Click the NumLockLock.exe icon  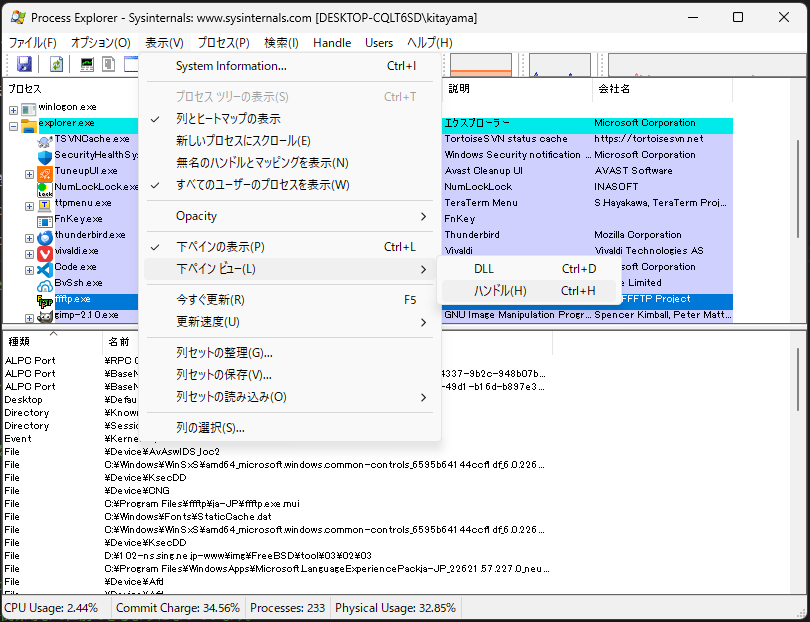(45, 189)
